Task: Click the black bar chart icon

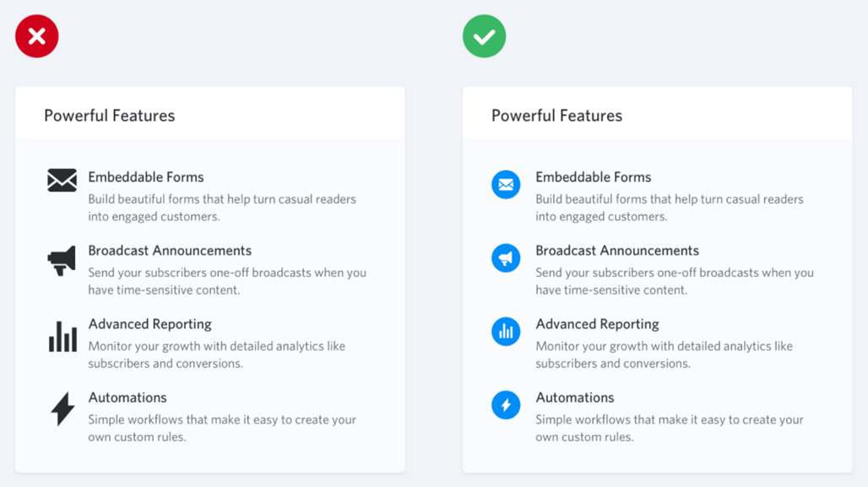Action: pyautogui.click(x=62, y=336)
